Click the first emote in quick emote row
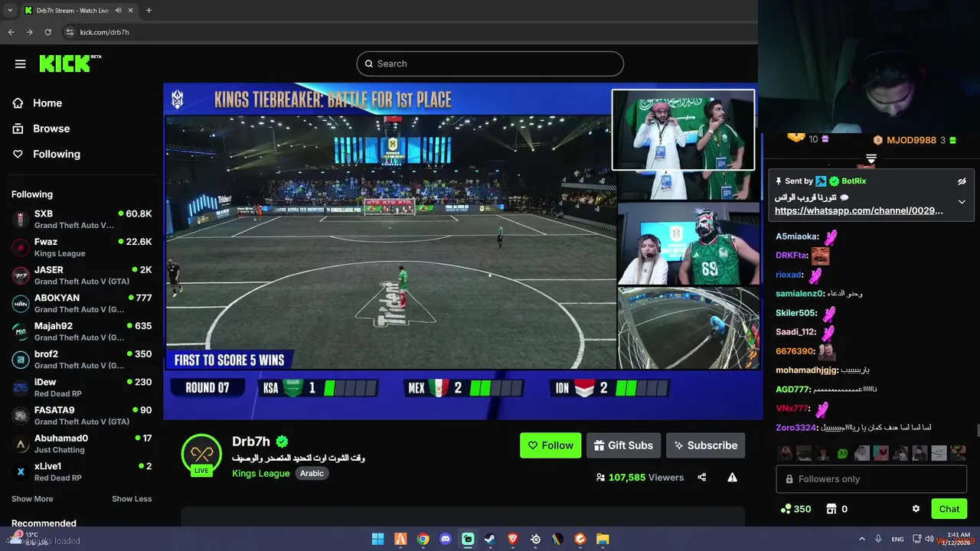 point(786,453)
